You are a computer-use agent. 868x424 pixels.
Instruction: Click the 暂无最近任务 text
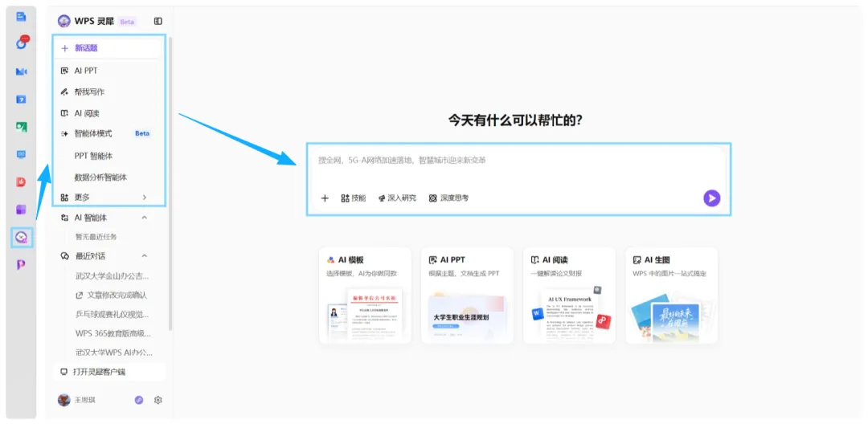[x=96, y=237]
